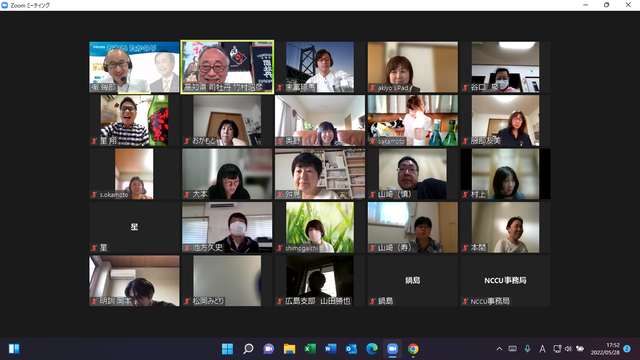Click the Zoom ミーティング window title
Image resolution: width=640 pixels, height=360 pixels.
pyautogui.click(x=30, y=5)
